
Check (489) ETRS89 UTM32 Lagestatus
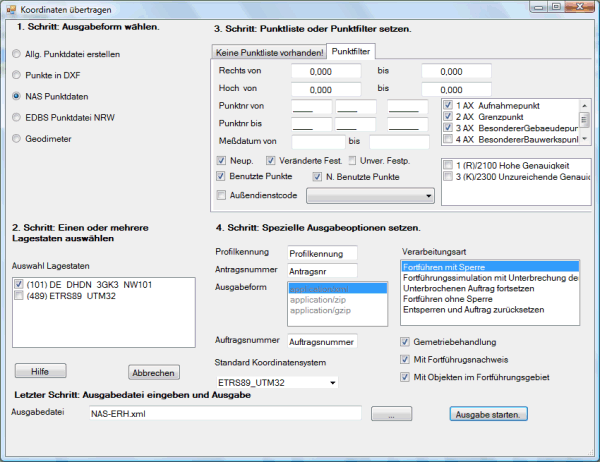18,295
